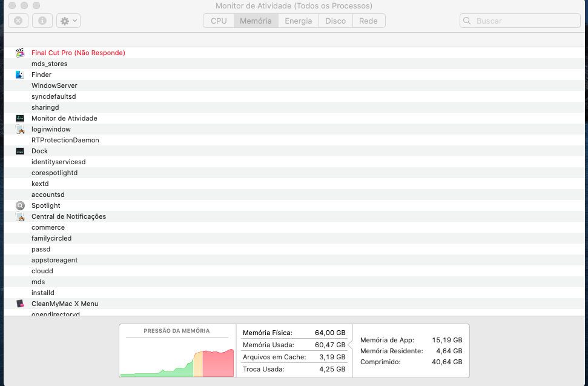Click the Memória Física 64,00 GB value
This screenshot has width=588, height=386.
tap(330, 333)
